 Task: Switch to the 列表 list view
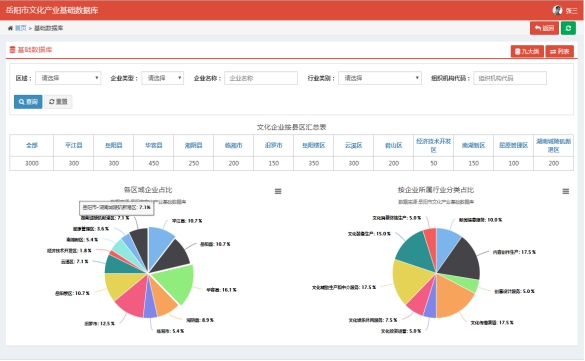click(559, 51)
